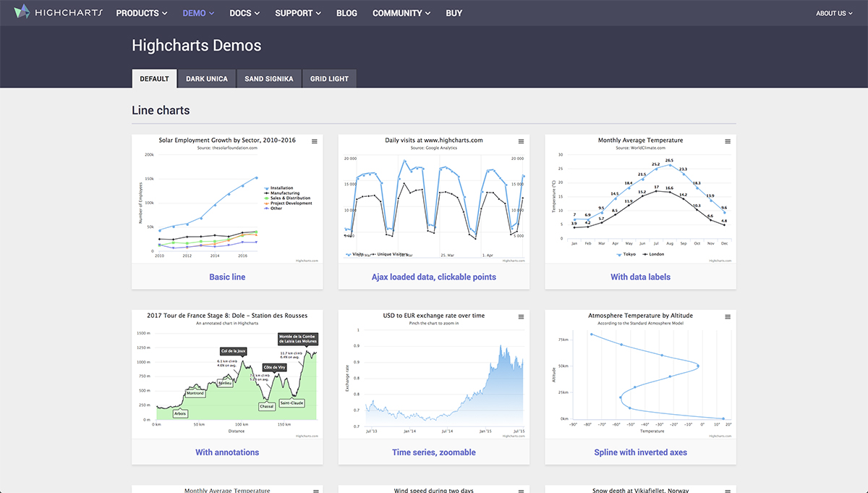Toggle the Other series in the legend
Image resolution: width=868 pixels, height=493 pixels.
[273, 208]
